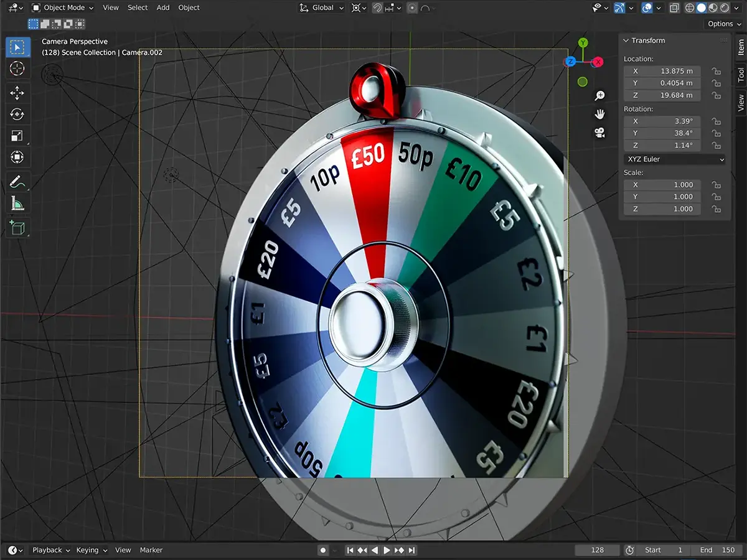Switch to the Tool sidebar tab
This screenshot has width=747, height=560.
[741, 75]
